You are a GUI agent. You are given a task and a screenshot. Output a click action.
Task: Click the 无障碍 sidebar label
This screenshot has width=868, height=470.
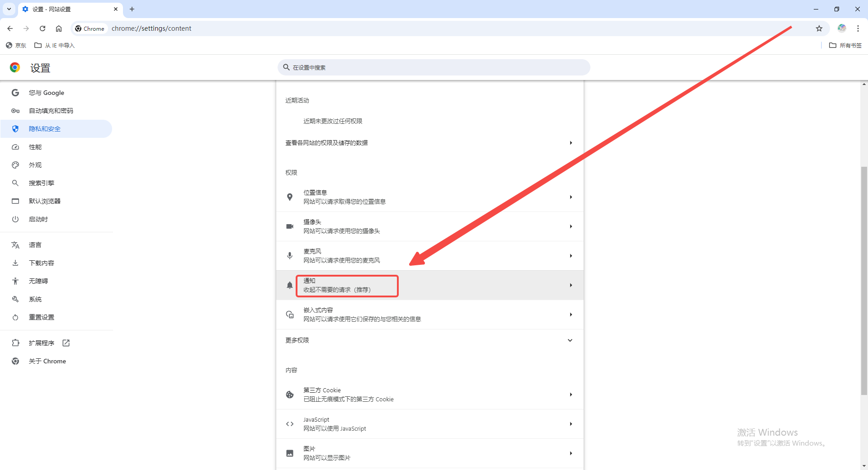pyautogui.click(x=38, y=281)
